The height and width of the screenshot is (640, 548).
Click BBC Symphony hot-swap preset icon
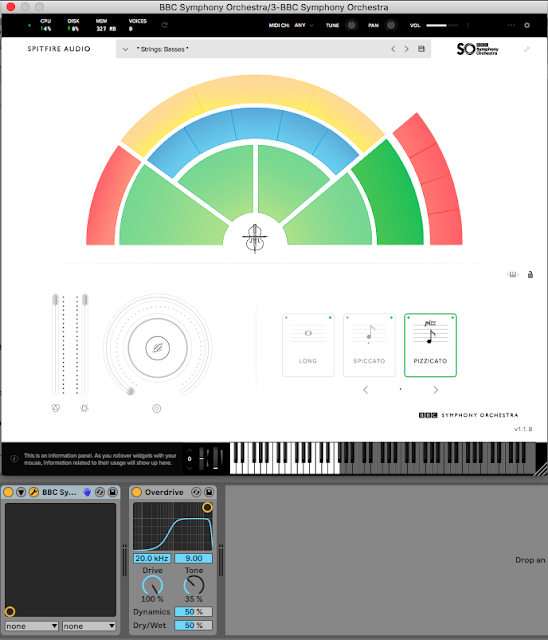[x=100, y=492]
